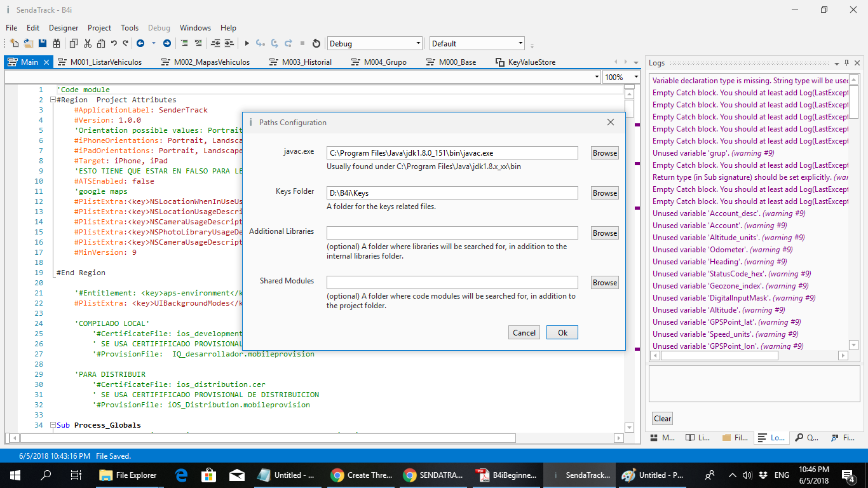Click the Save icon in the toolbar
The image size is (868, 488).
coord(43,43)
